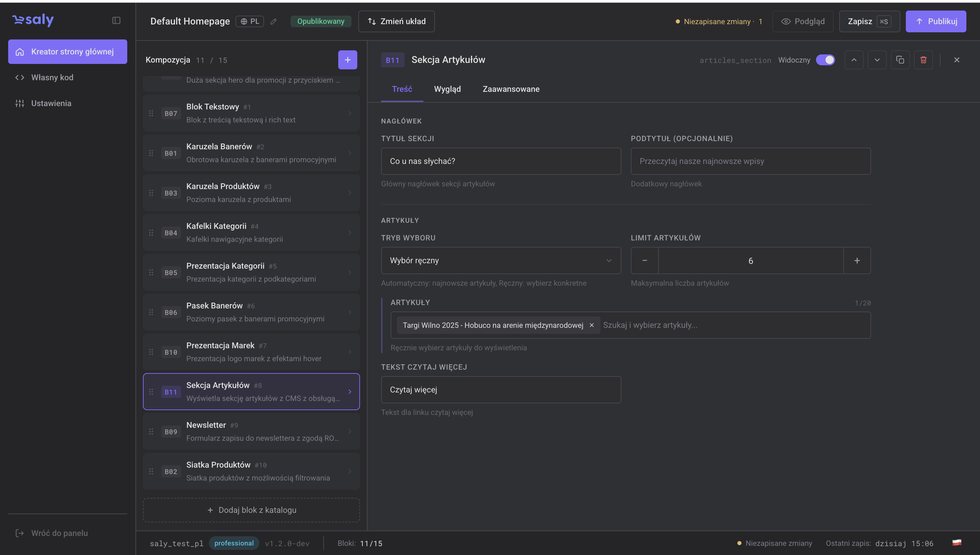Grab the drag handle of Kafelki Kategorii
Viewport: 980px width, 555px height.
point(151,233)
